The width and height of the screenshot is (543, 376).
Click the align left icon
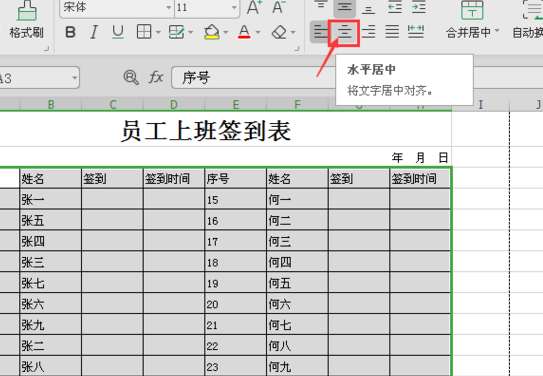tap(320, 32)
